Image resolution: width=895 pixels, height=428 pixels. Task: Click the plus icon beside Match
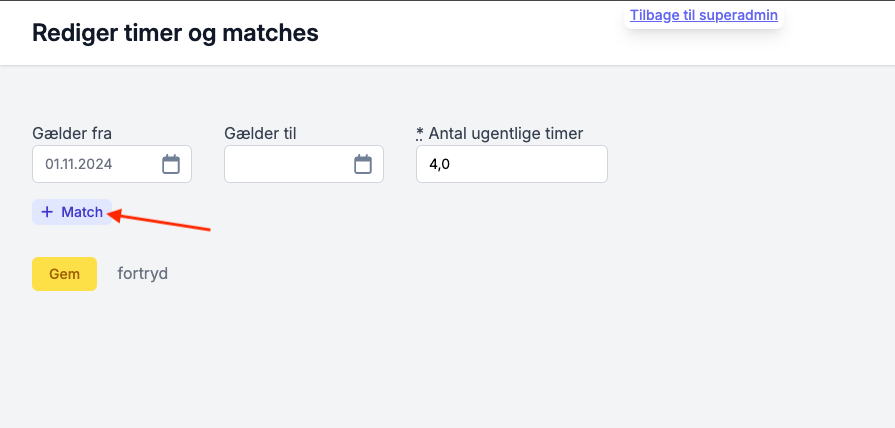pos(47,212)
